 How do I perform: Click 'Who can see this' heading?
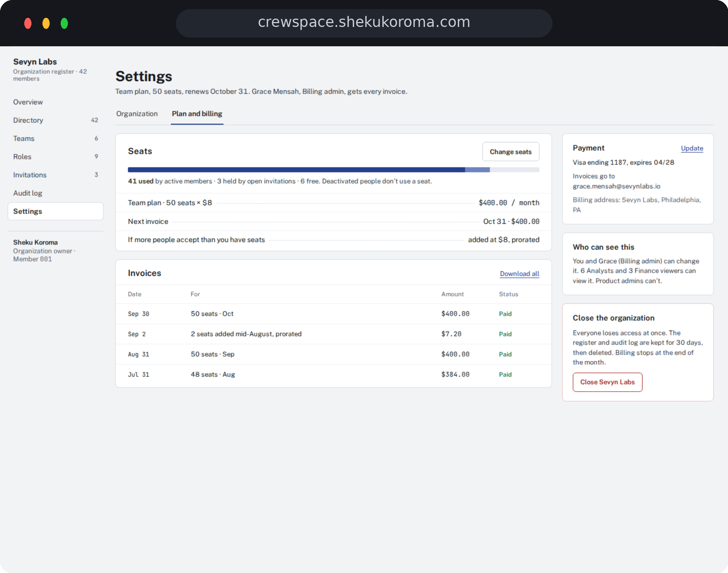[603, 247]
